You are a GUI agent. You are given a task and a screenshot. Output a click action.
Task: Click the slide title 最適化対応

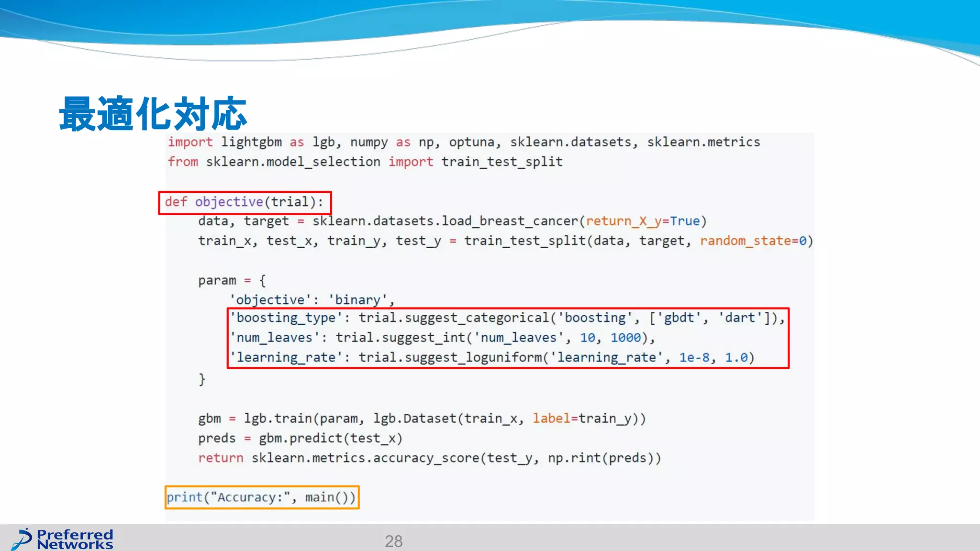point(153,113)
